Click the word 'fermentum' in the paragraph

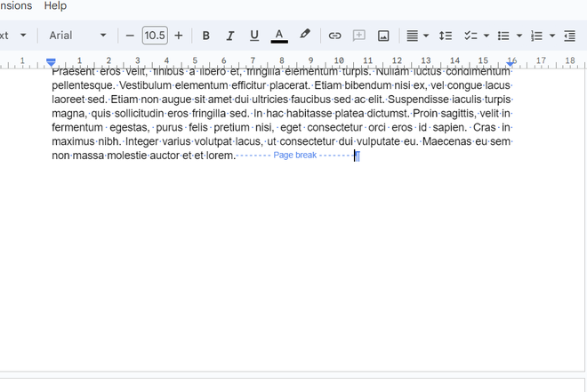tap(77, 127)
